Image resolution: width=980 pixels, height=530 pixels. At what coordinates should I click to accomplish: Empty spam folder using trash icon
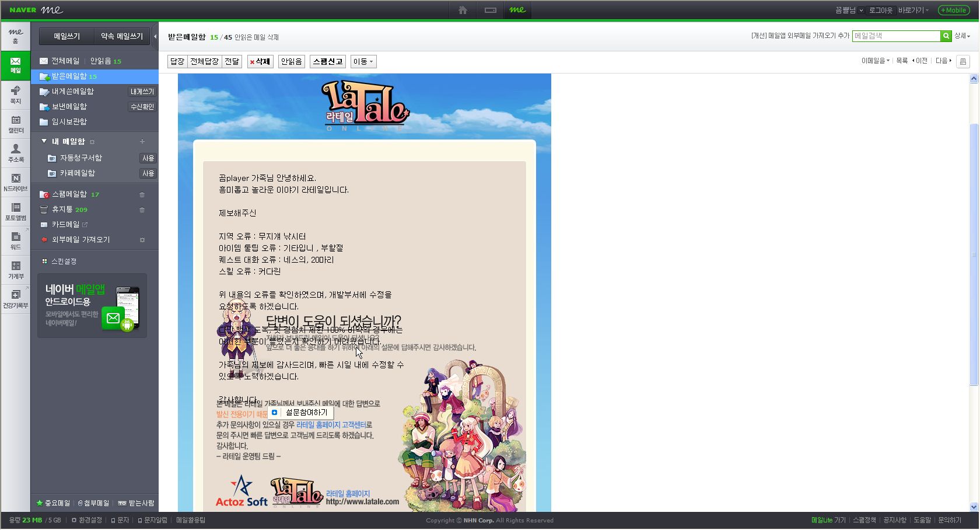pos(142,194)
